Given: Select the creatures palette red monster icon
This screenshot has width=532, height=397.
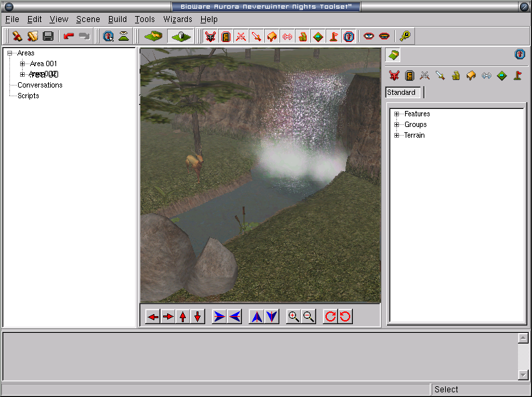Looking at the screenshot, I should coord(394,76).
